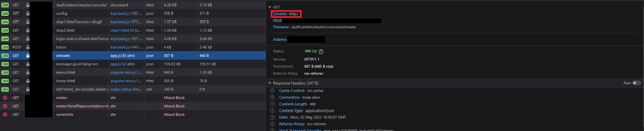Screen dimensions: 644x131
Task: Open the help icon beside Referrer-Policy header
Action: [272, 124]
